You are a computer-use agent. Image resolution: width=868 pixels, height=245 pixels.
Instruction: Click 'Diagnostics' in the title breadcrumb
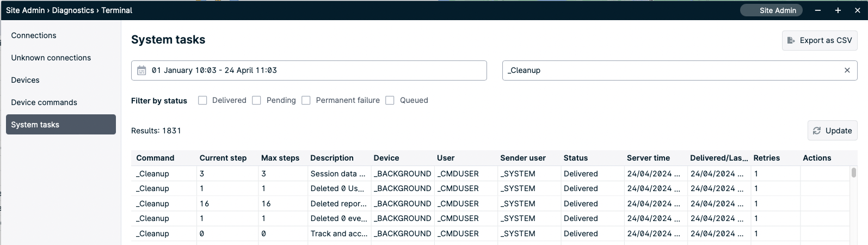point(73,10)
